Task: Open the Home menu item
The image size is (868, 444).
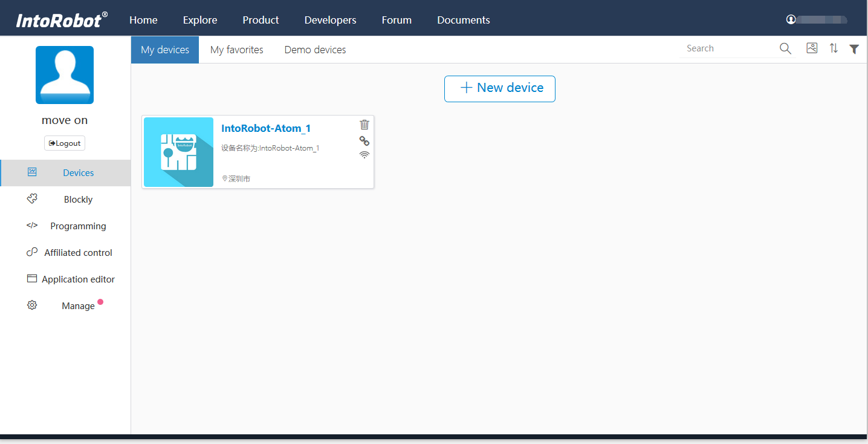Action: tap(143, 20)
